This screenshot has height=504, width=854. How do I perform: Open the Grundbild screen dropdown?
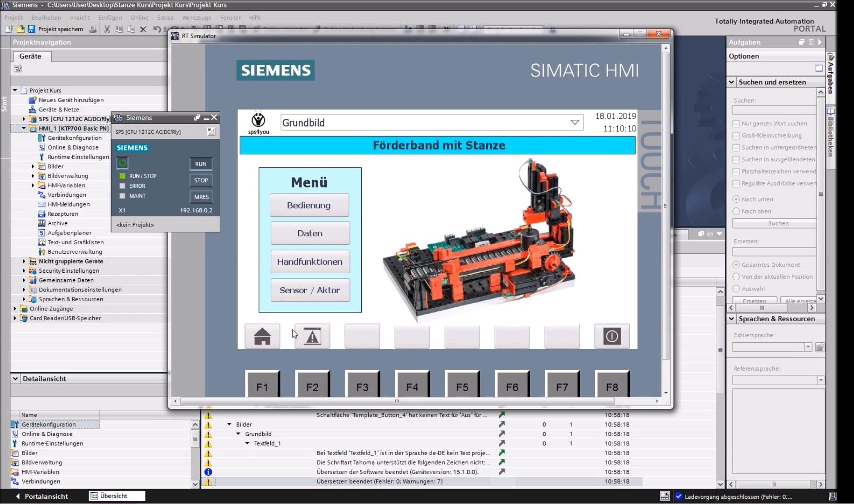[574, 123]
